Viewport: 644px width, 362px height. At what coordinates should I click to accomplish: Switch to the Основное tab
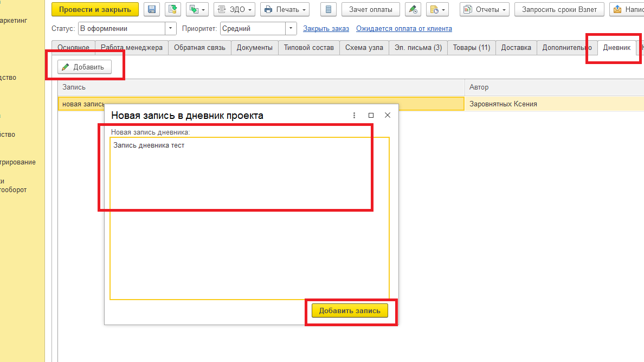click(74, 48)
